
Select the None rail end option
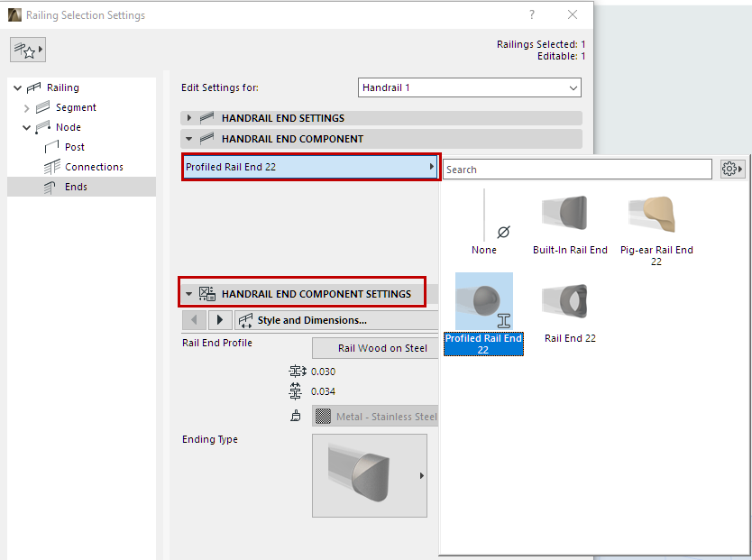pos(484,222)
